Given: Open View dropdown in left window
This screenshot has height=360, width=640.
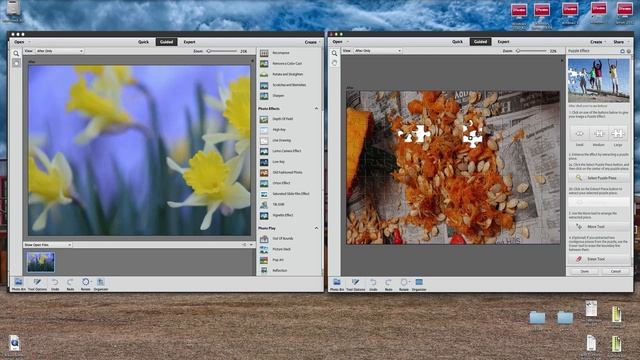Looking at the screenshot, I should click(60, 51).
